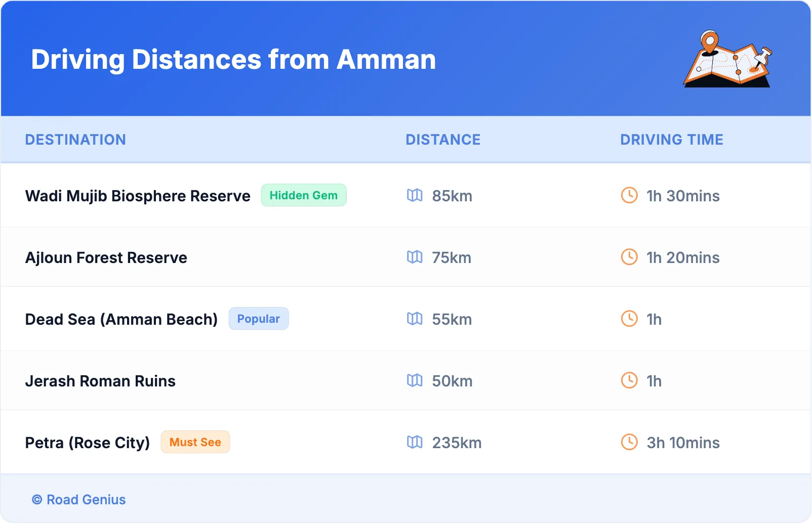Click the map icon beside 235km

tap(415, 442)
